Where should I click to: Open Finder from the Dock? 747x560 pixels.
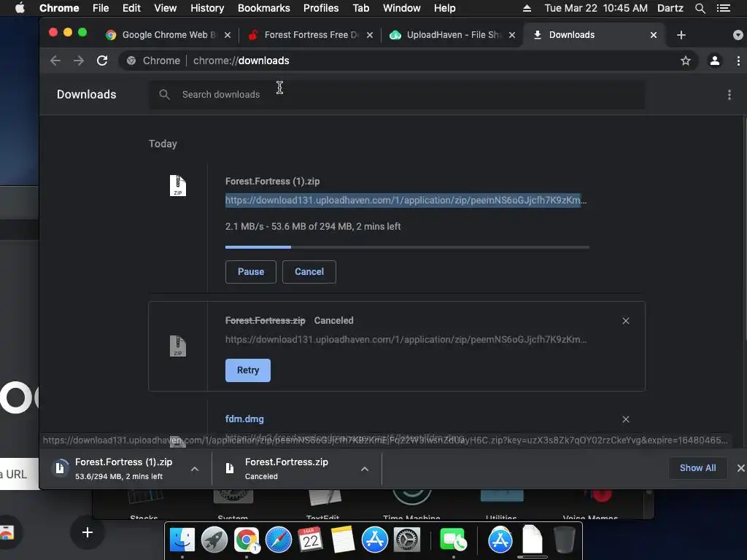[182, 540]
